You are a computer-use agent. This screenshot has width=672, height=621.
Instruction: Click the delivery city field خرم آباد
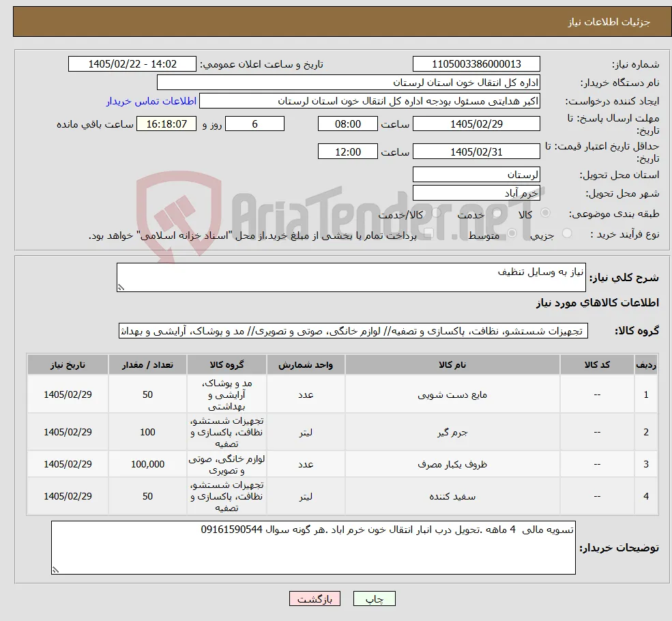click(476, 193)
